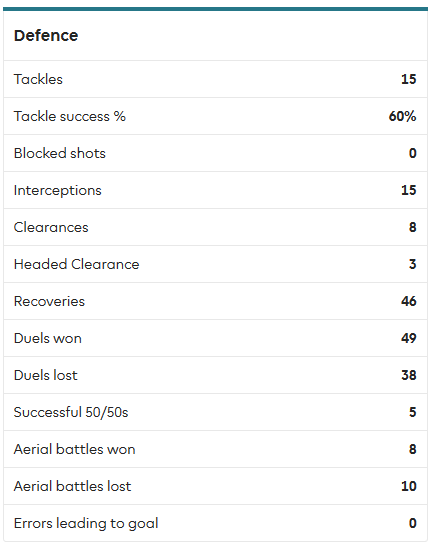Click the 60% tackle success value
This screenshot has width=435, height=551.
[402, 116]
